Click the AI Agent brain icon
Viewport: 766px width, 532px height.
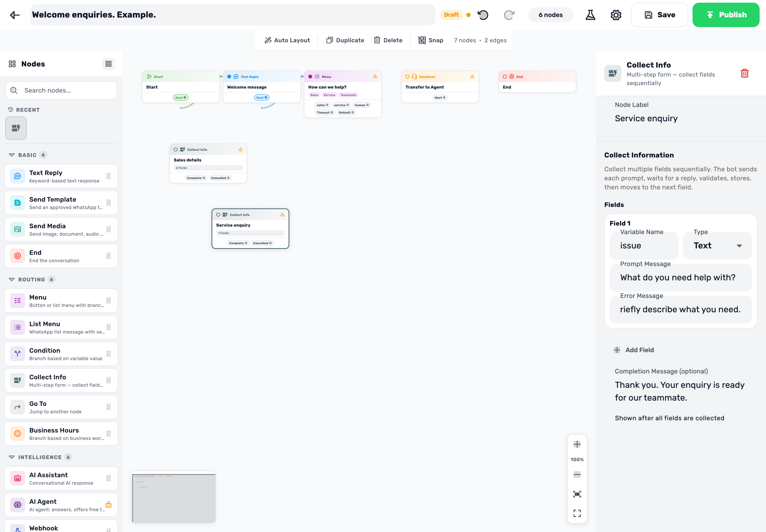tap(18, 505)
